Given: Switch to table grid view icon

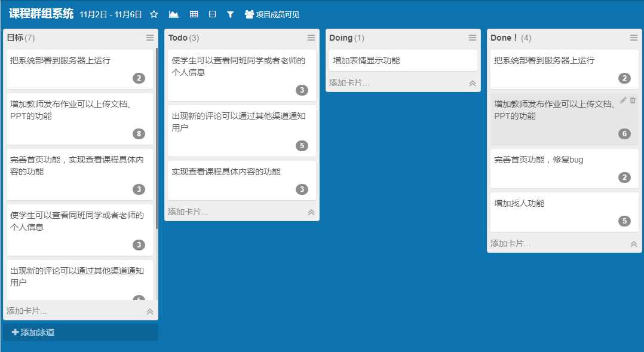Looking at the screenshot, I should pos(194,14).
